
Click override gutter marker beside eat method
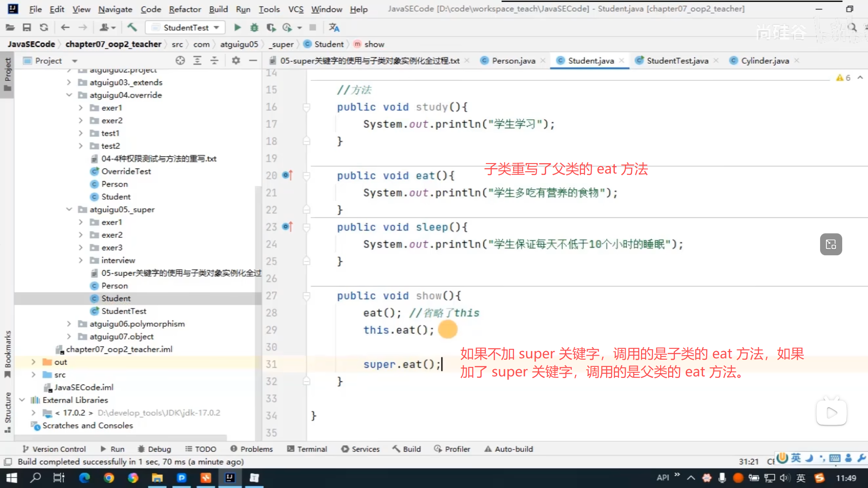pyautogui.click(x=288, y=175)
